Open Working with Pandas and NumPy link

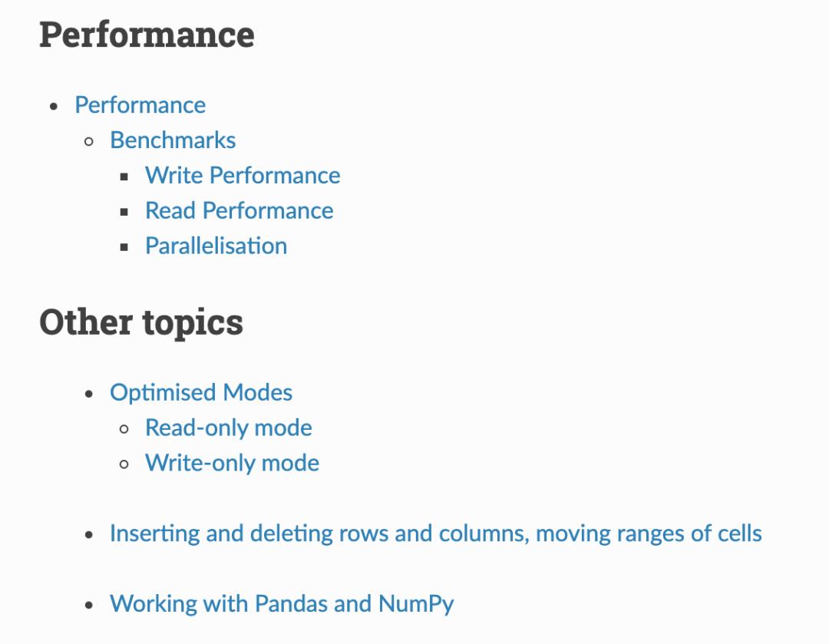tap(282, 604)
